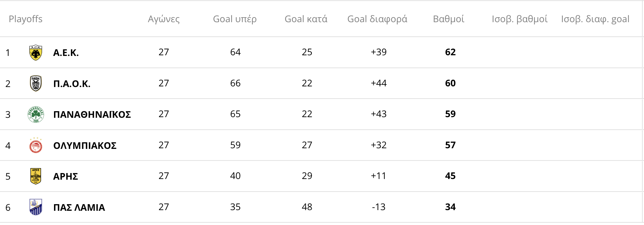
Task: Click the Ισοβ. βαθμοί column header
Action: [x=519, y=19]
